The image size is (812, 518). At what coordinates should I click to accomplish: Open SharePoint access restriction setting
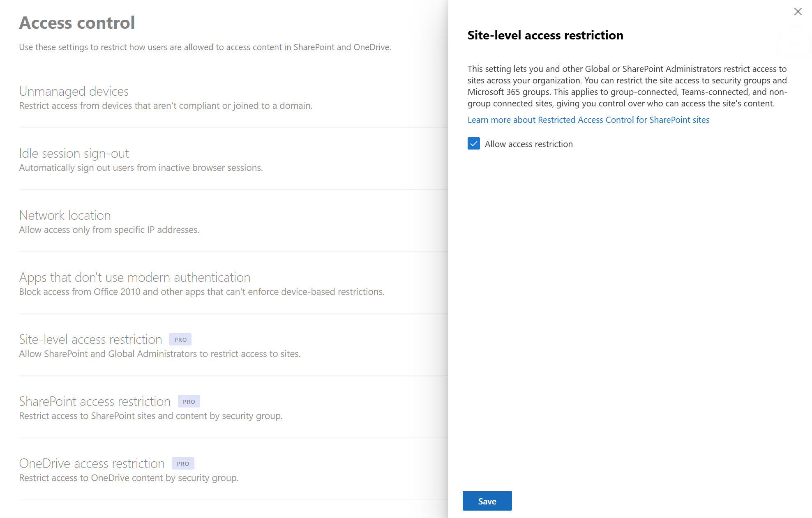pyautogui.click(x=95, y=401)
